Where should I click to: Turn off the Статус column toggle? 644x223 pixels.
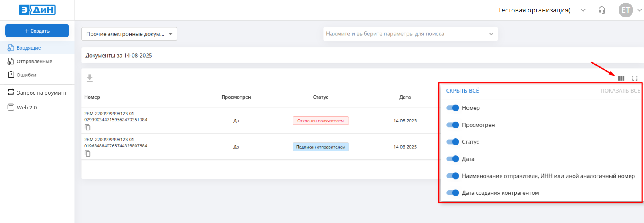coord(453,142)
